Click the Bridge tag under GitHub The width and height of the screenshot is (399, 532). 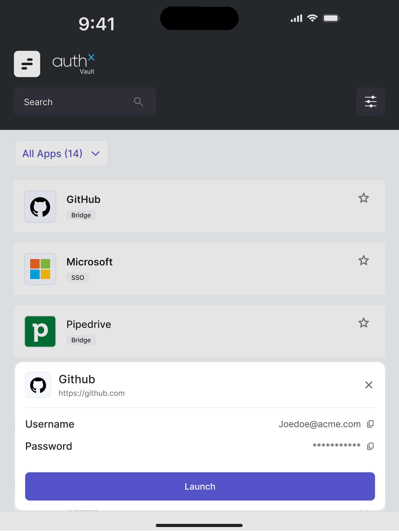(81, 215)
